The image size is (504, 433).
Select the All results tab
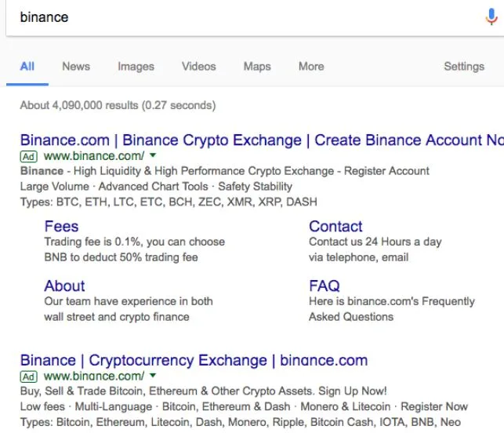(x=27, y=67)
